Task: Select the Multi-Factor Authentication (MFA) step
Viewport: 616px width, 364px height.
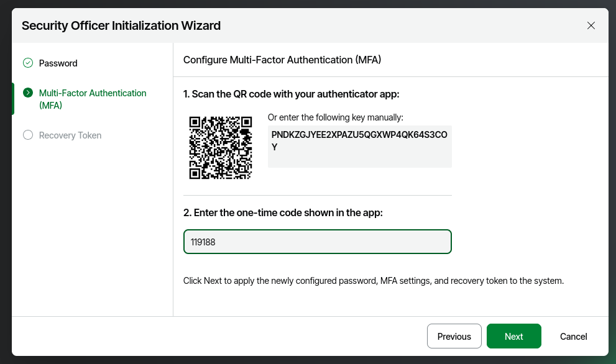Action: click(93, 99)
